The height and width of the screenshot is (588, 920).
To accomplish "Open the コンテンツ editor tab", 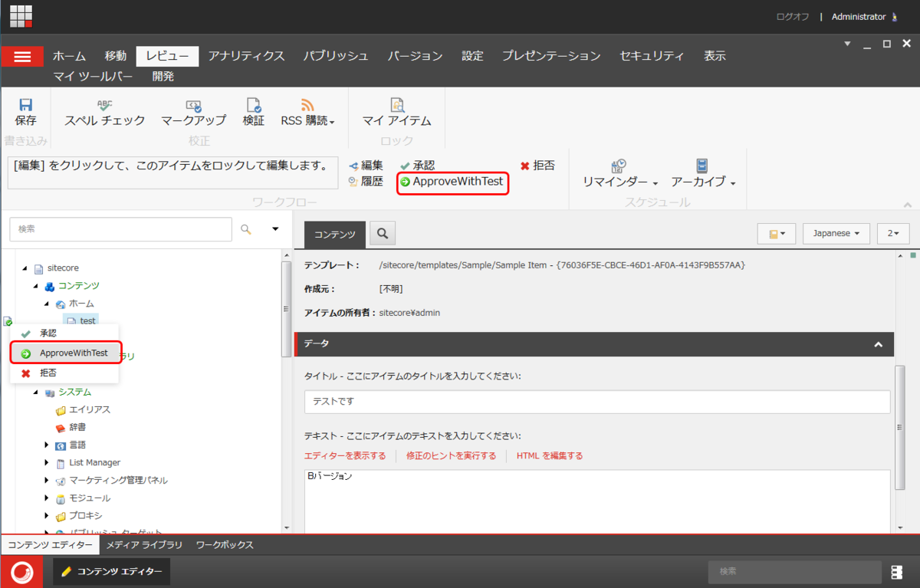I will (x=334, y=235).
